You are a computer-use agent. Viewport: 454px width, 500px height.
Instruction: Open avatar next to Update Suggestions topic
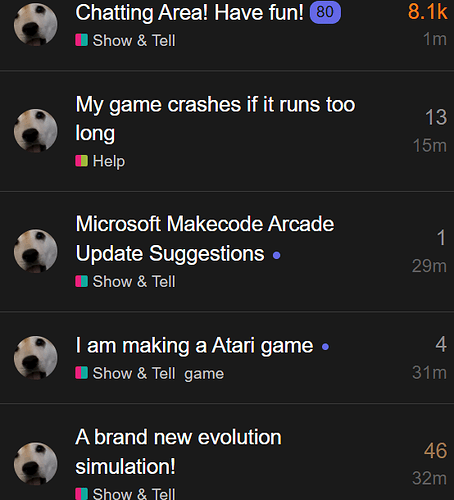click(35, 251)
